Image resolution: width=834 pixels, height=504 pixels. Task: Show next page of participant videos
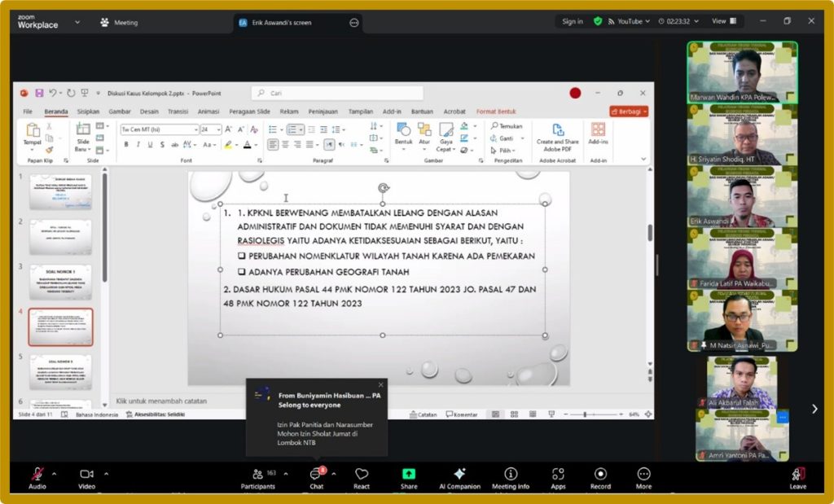tap(814, 409)
